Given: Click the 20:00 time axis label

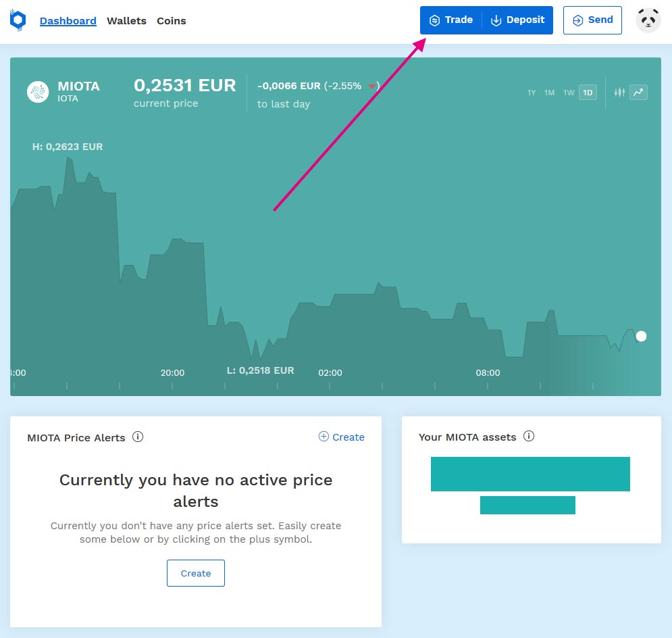Looking at the screenshot, I should 173,372.
